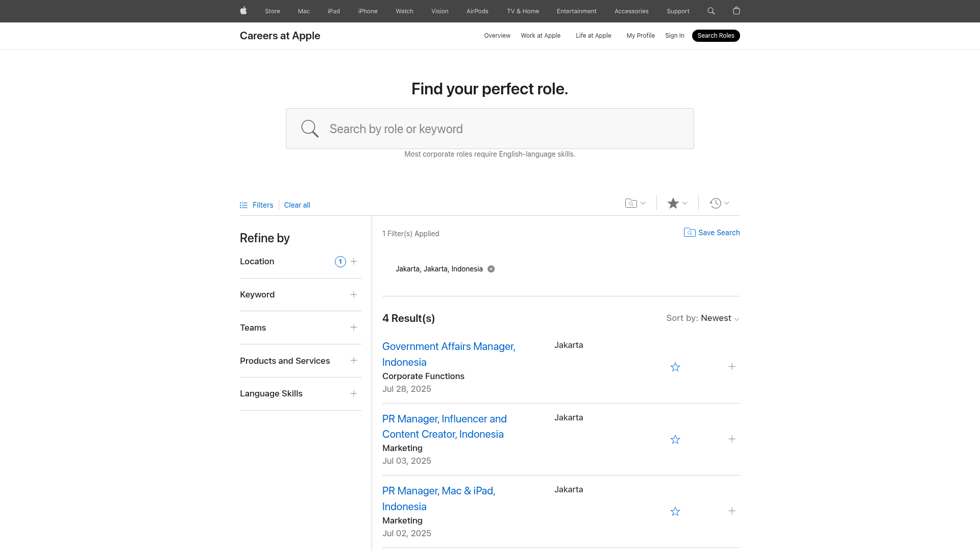
Task: Open favorites star dropdown
Action: click(x=677, y=203)
